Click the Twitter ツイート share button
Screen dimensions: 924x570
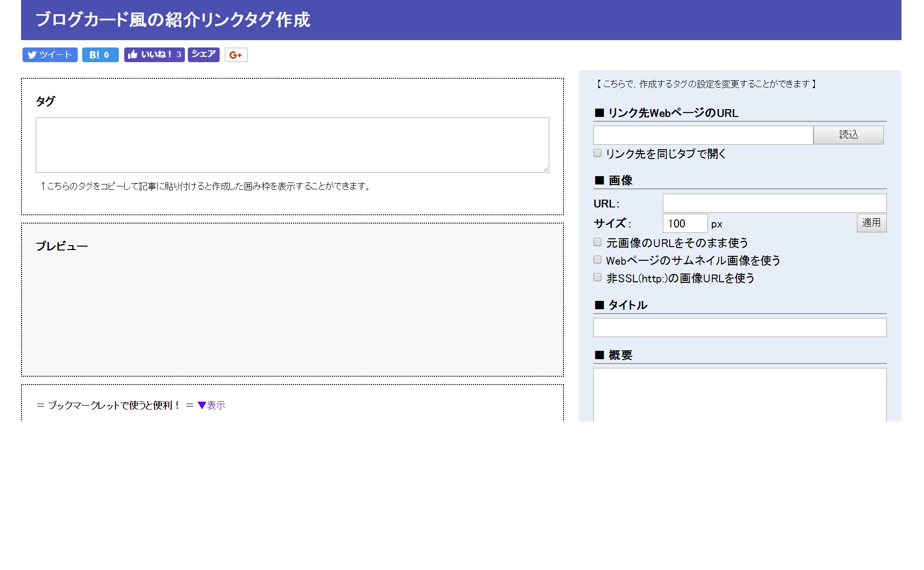[x=50, y=55]
